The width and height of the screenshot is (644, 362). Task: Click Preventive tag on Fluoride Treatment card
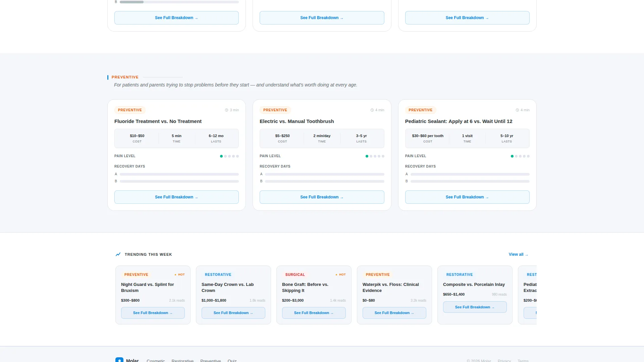(x=130, y=110)
